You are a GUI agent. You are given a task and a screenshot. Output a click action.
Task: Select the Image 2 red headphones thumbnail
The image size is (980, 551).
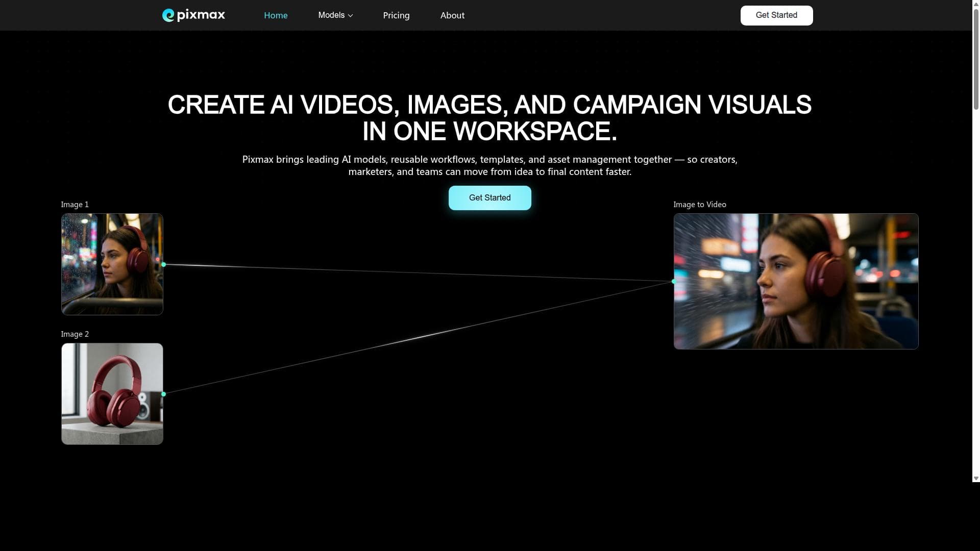(112, 394)
